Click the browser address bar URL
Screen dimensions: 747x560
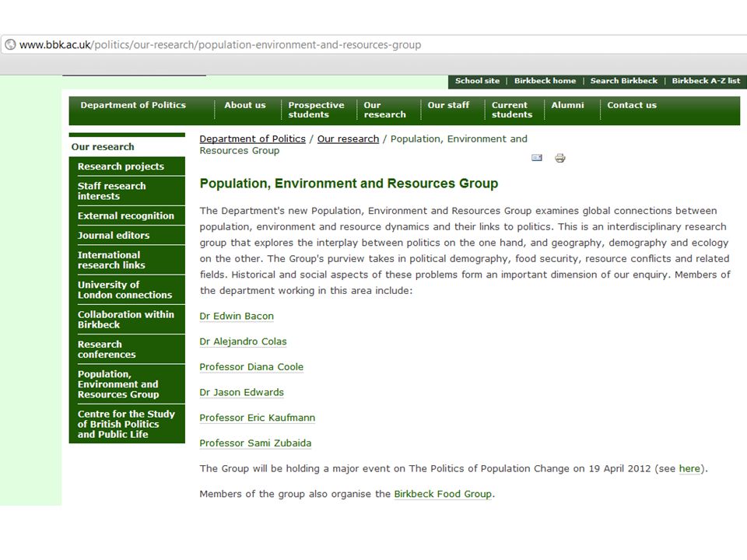[x=220, y=45]
